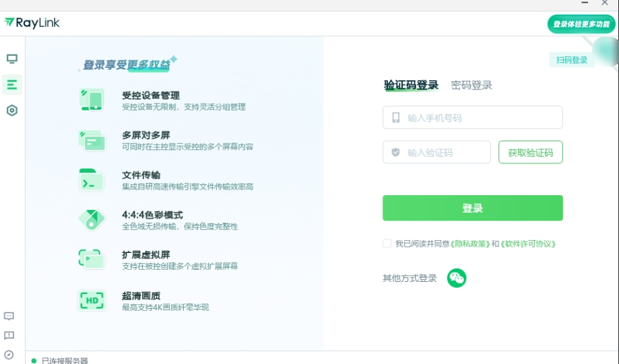
Task: Click the green 登录 button
Action: coord(473,208)
